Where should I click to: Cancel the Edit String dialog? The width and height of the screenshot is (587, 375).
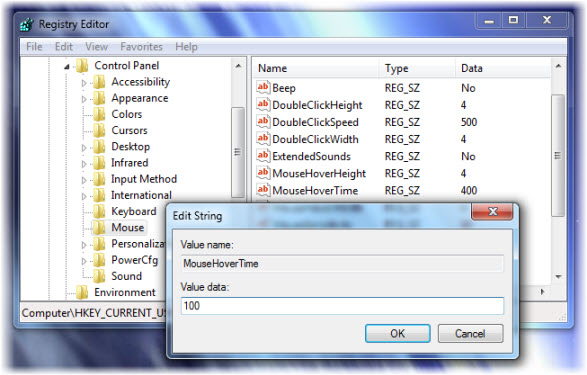(470, 333)
